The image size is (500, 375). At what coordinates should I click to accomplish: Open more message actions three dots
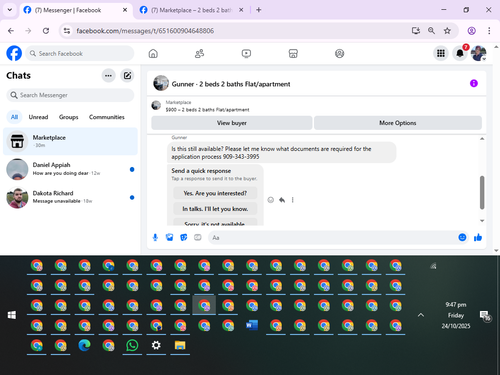coord(293,200)
